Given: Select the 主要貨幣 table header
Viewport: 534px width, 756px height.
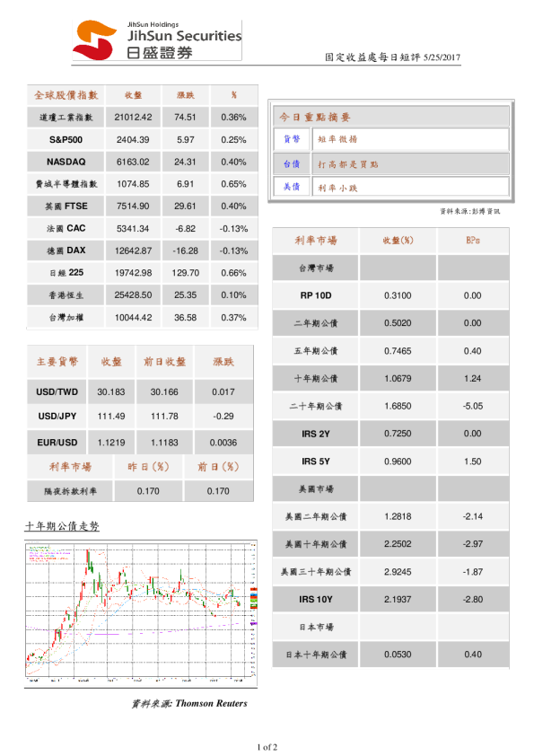Looking at the screenshot, I should [x=57, y=362].
